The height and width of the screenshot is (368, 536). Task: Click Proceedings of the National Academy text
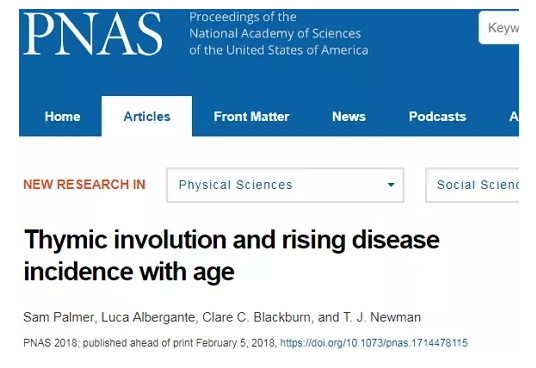279,33
